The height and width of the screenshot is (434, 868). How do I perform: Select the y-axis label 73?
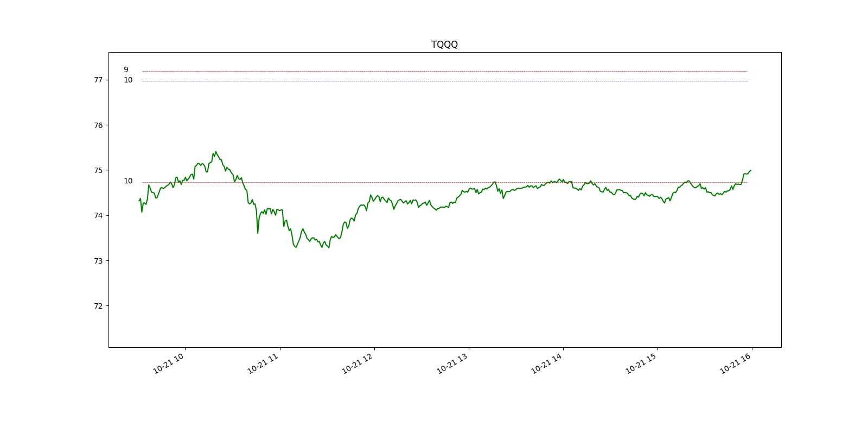pos(98,261)
